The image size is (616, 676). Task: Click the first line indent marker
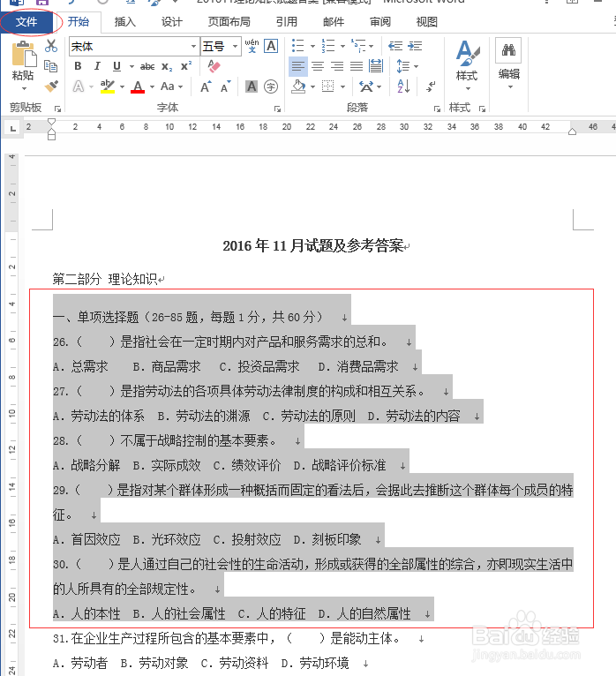point(51,122)
